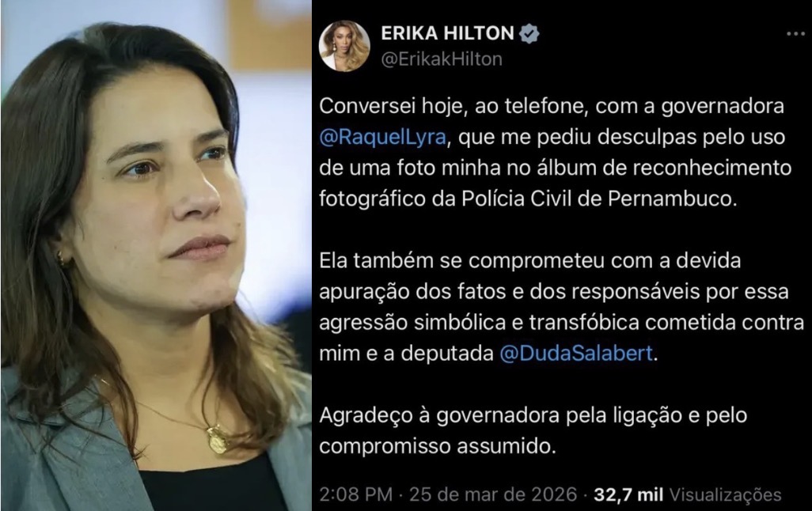
Task: Open the 32,7 mil view count
Action: point(628,494)
